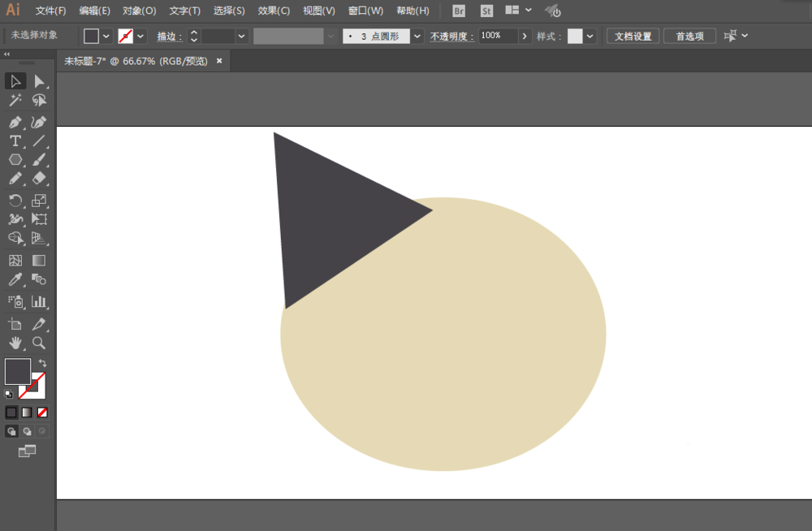The height and width of the screenshot is (531, 812).
Task: Pick the Polygon shape tool
Action: click(x=15, y=160)
